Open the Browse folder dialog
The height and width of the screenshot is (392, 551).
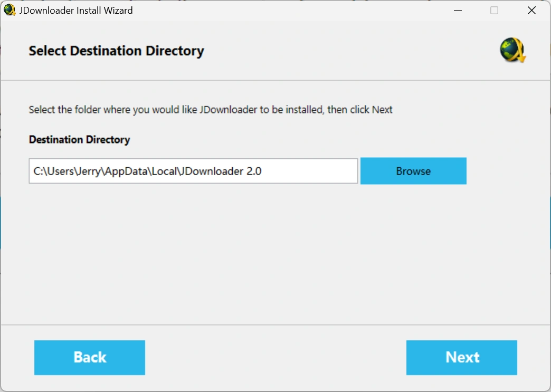click(413, 171)
